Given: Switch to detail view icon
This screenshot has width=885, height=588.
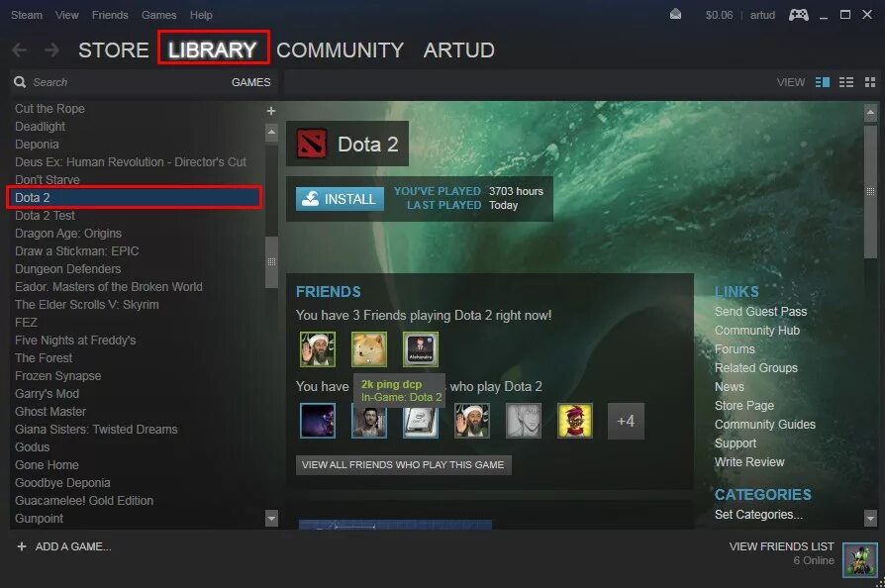Looking at the screenshot, I should coord(823,82).
